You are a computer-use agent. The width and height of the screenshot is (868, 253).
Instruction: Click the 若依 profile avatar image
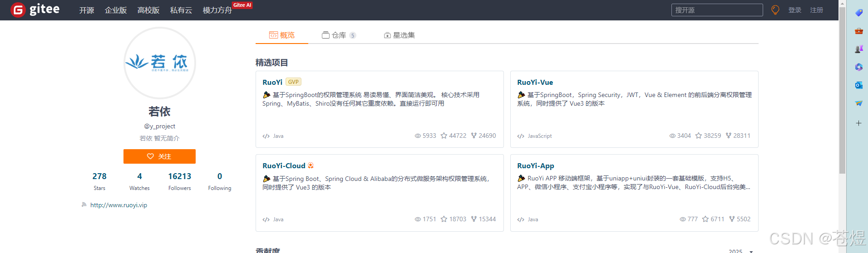pyautogui.click(x=160, y=63)
